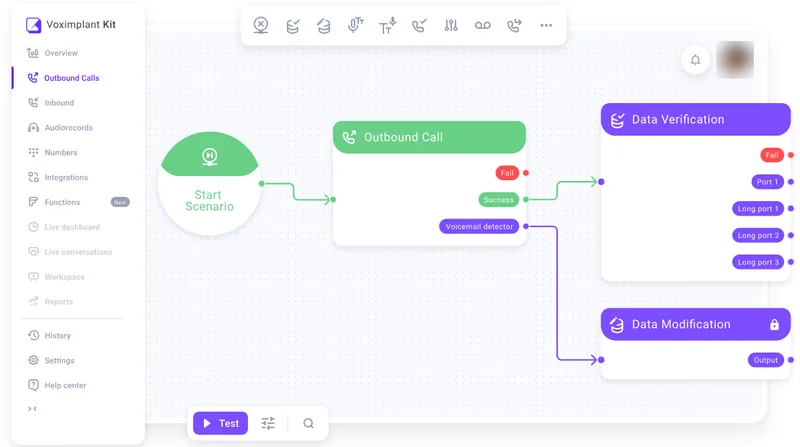Select the Data Modification tool in toolbar
The width and height of the screenshot is (800, 447).
[324, 26]
